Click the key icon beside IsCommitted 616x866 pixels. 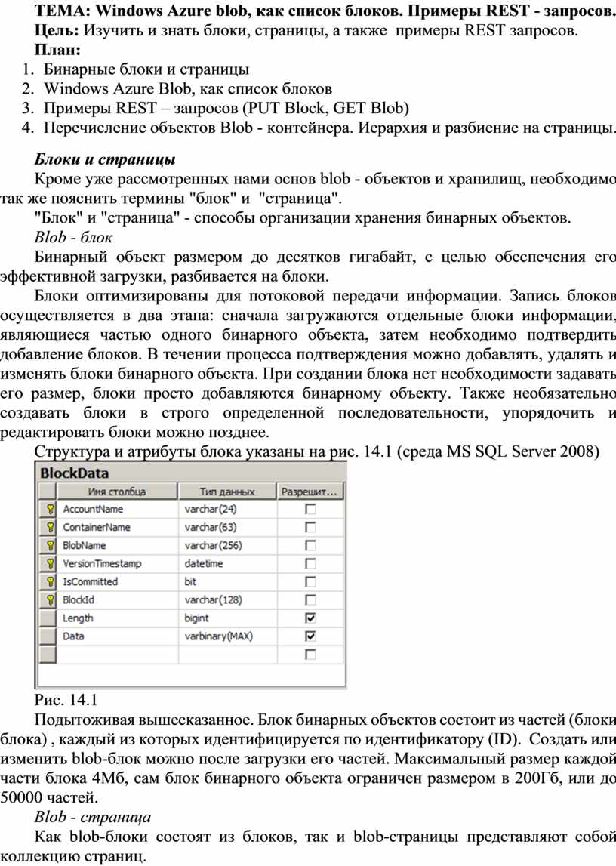click(x=50, y=581)
